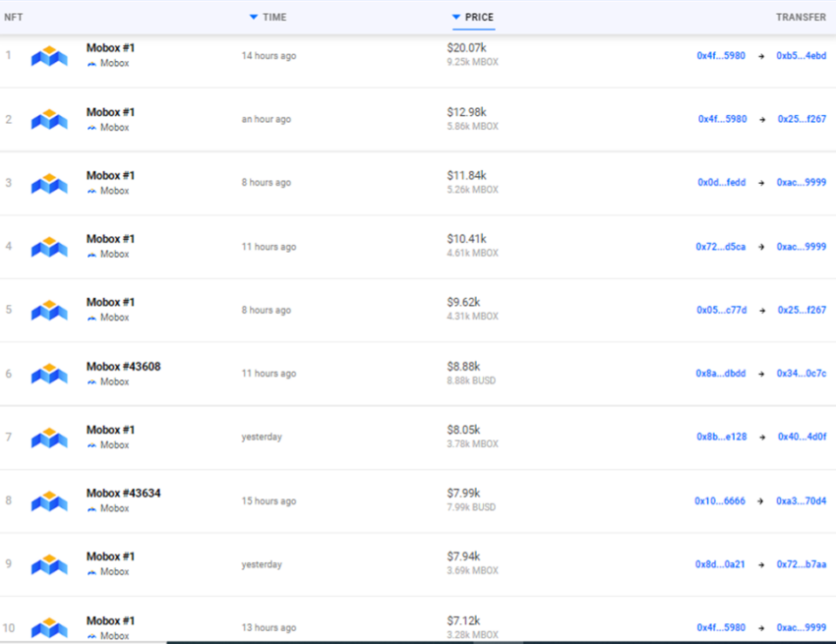Click the $8.05k price value
Screen dimensions: 836x644
[463, 430]
